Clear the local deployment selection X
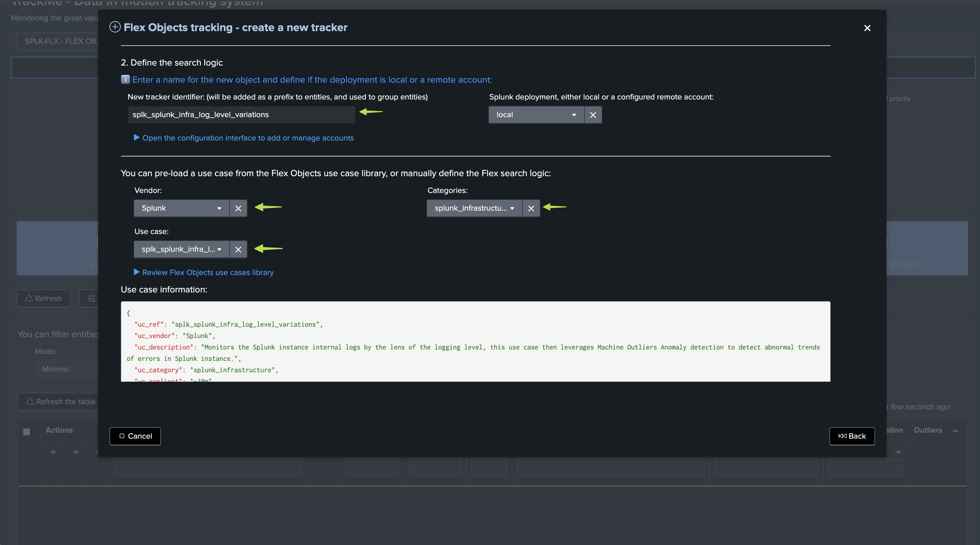The width and height of the screenshot is (980, 545). coord(593,115)
